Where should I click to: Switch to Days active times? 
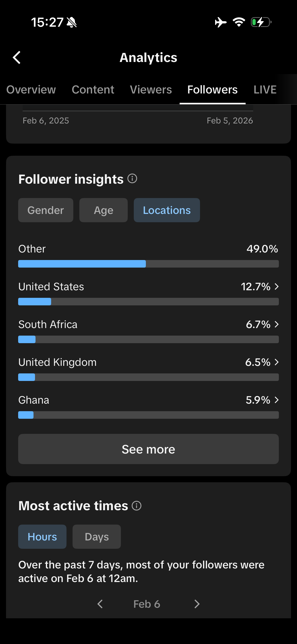[96, 537]
